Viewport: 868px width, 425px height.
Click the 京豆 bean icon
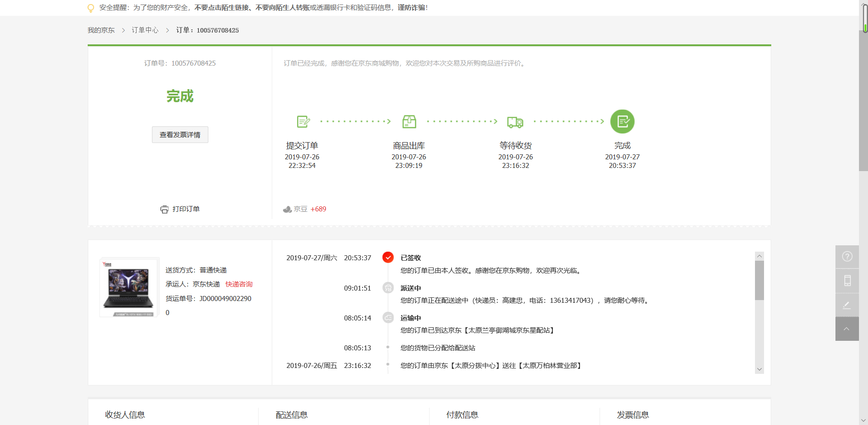[287, 209]
